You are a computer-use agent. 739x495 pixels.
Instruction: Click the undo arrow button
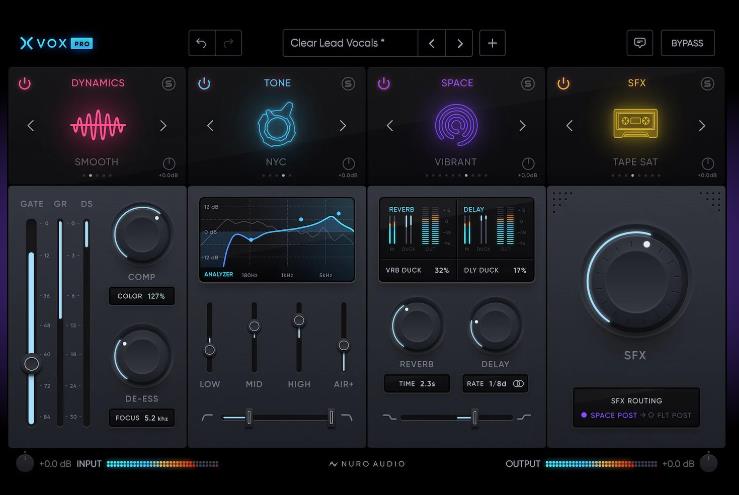click(x=201, y=43)
